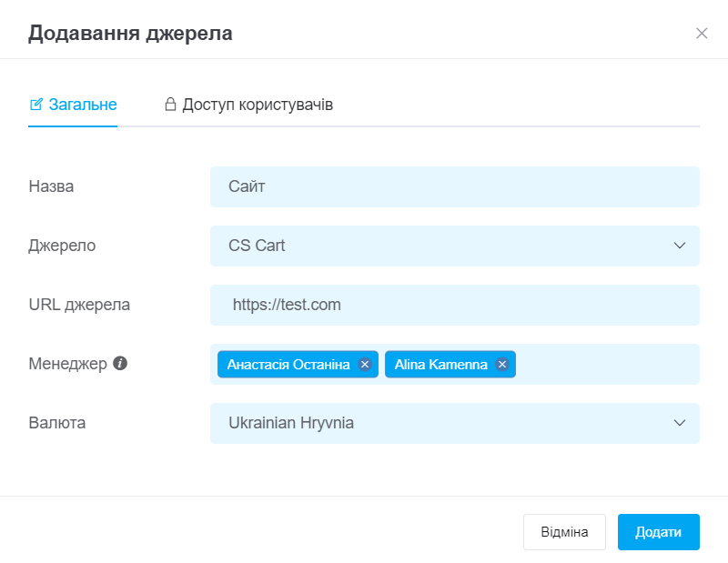Expand the Джерело dropdown arrow

(679, 246)
